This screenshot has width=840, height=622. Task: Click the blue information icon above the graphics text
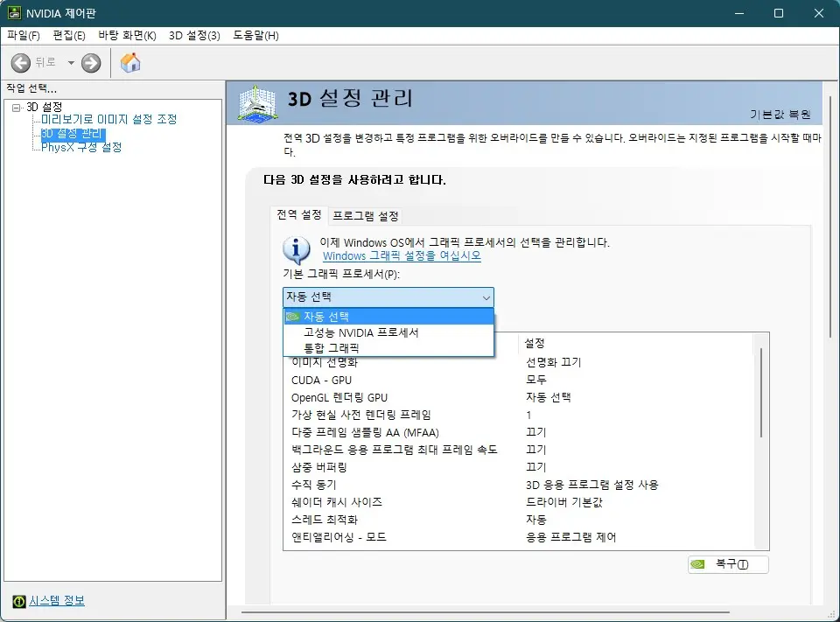coord(297,249)
